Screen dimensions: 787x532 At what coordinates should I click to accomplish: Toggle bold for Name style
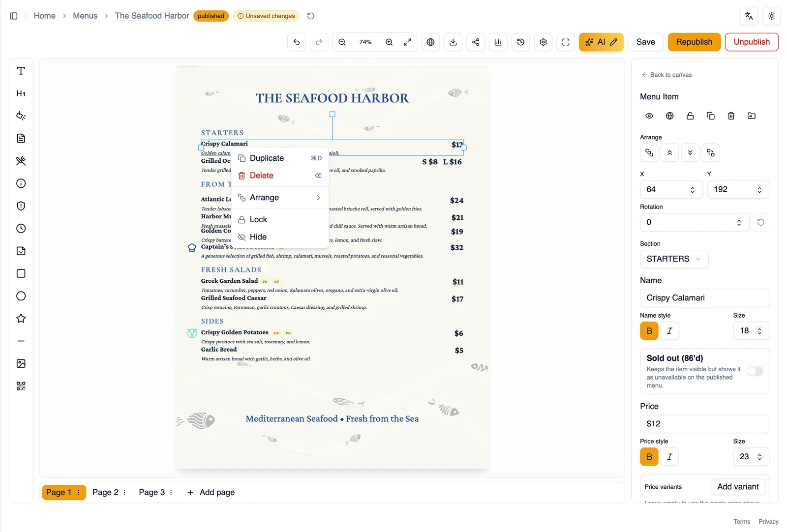point(649,331)
